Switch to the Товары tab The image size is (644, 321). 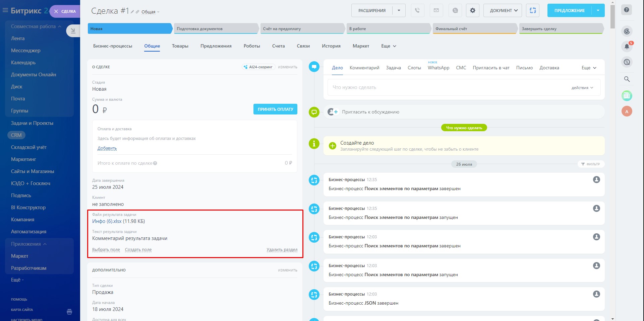pos(180,46)
